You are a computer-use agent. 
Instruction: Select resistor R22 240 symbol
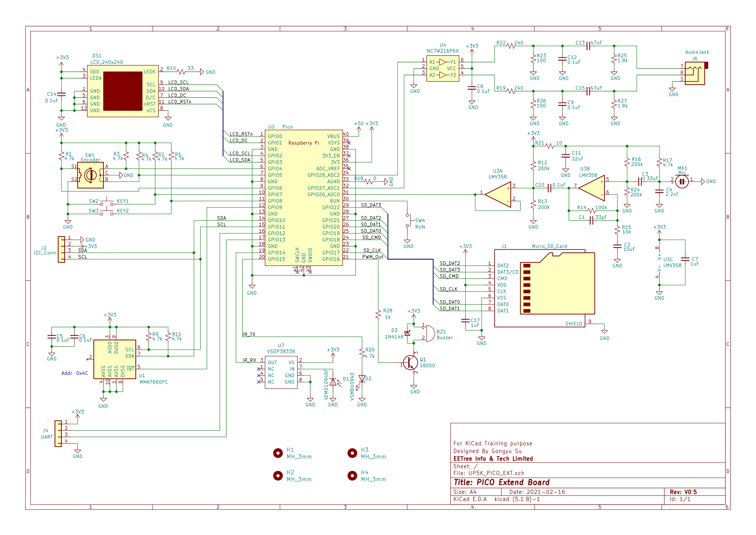pyautogui.click(x=511, y=46)
